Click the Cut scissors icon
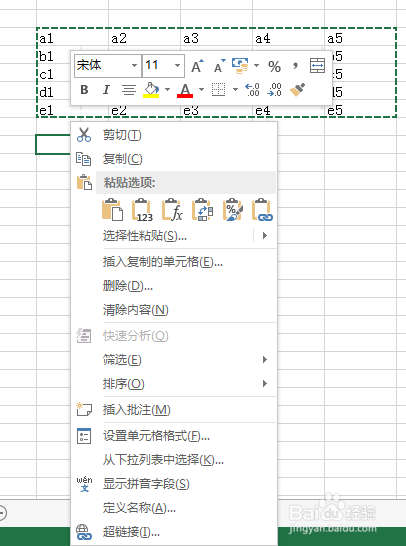 84,135
